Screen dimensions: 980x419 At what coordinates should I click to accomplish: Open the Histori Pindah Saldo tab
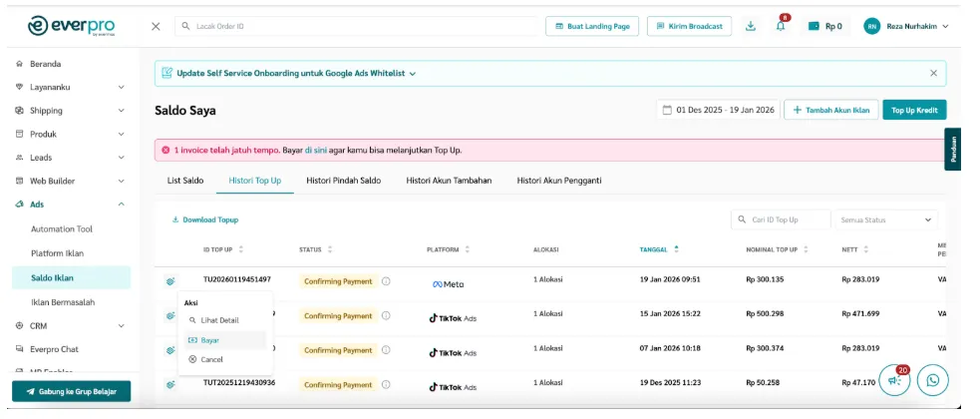[x=344, y=181]
